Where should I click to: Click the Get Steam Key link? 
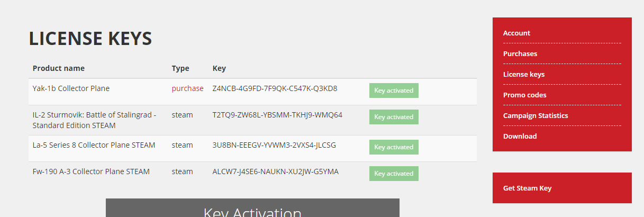click(x=527, y=188)
